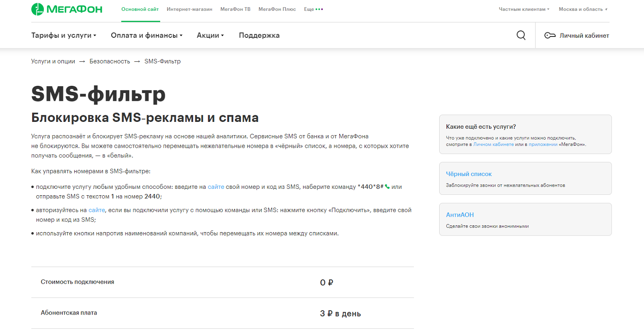Switch to the Интернет-магазин tab
The image size is (644, 336).
point(189,9)
